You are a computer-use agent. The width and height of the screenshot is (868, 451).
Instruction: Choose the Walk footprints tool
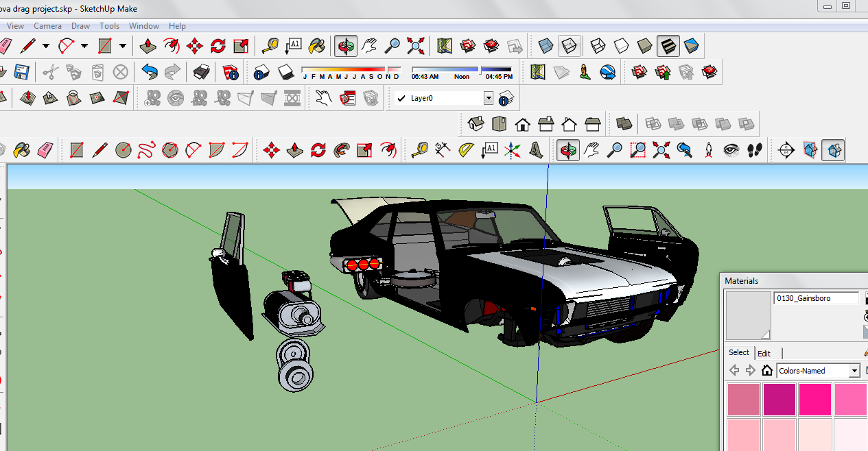tap(755, 149)
